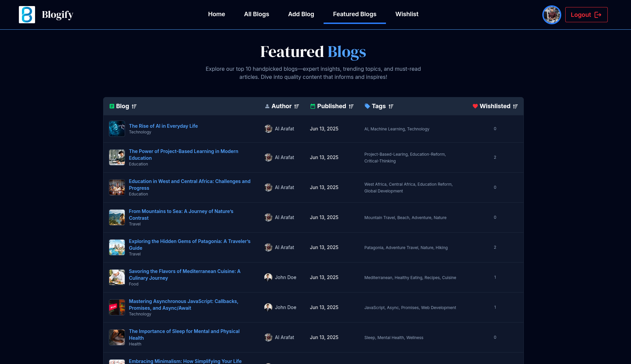Click thumbnail of Mediterranean Cuisine blog

pos(117,277)
